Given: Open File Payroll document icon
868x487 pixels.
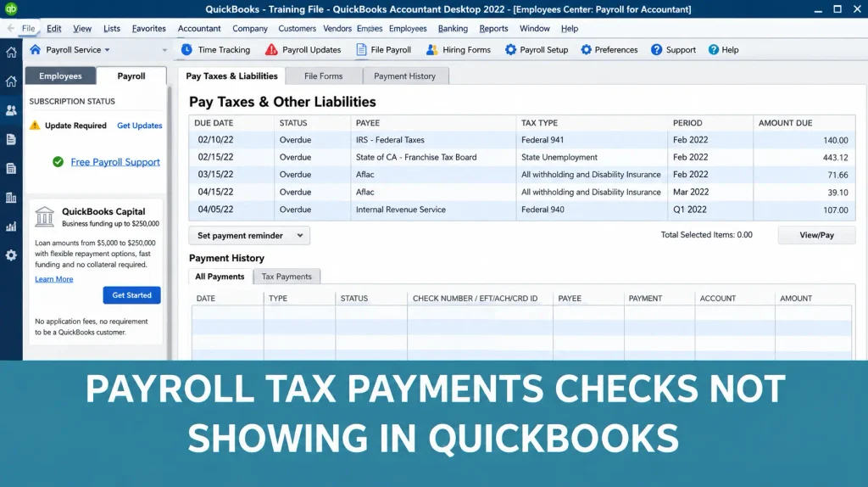Looking at the screenshot, I should pyautogui.click(x=361, y=49).
